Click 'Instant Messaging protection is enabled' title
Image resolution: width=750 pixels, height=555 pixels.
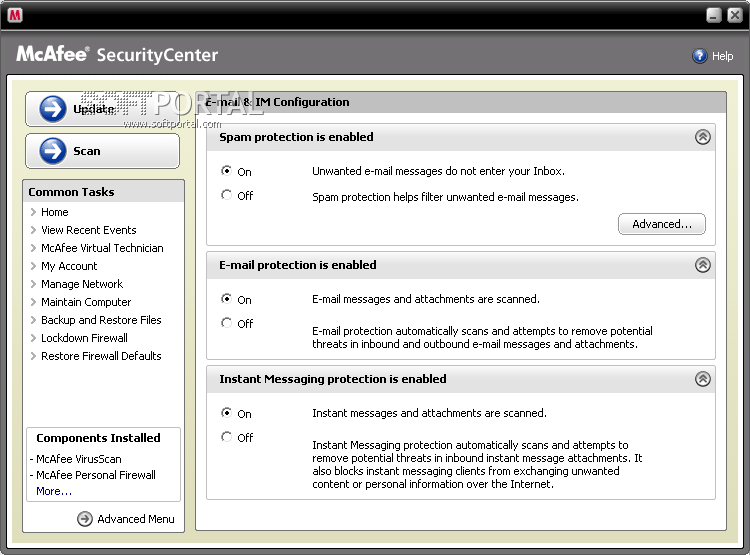332,379
